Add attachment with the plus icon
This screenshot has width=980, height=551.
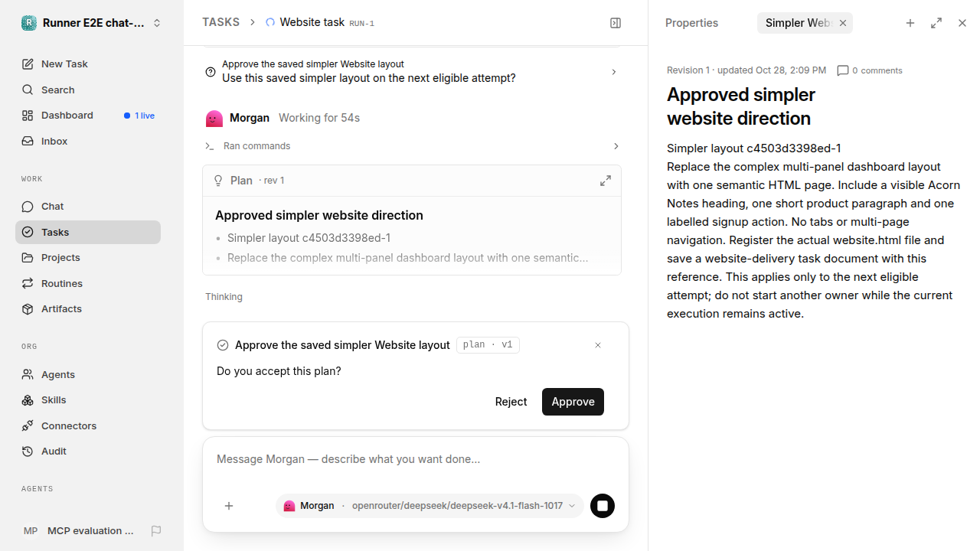click(229, 506)
